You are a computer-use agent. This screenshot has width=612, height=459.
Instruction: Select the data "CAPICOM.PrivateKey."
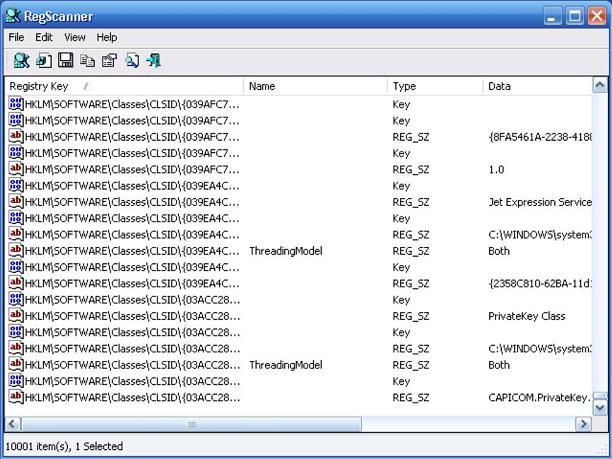(x=539, y=398)
